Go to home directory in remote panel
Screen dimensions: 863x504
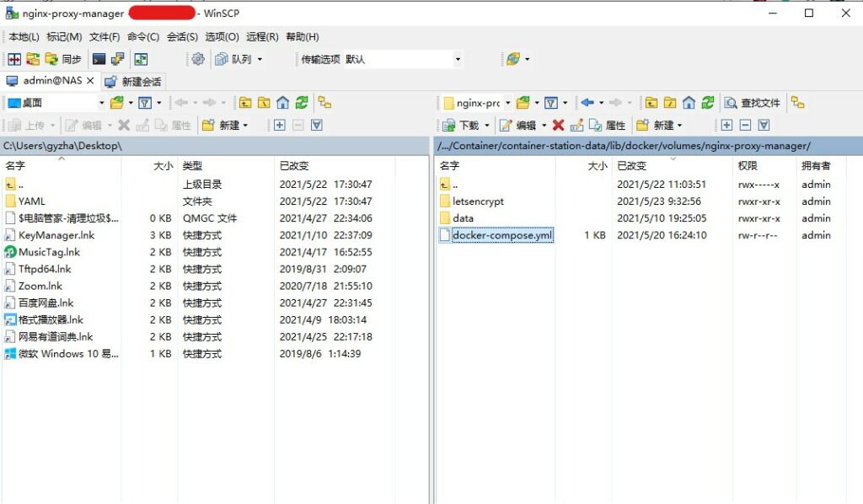[x=689, y=103]
